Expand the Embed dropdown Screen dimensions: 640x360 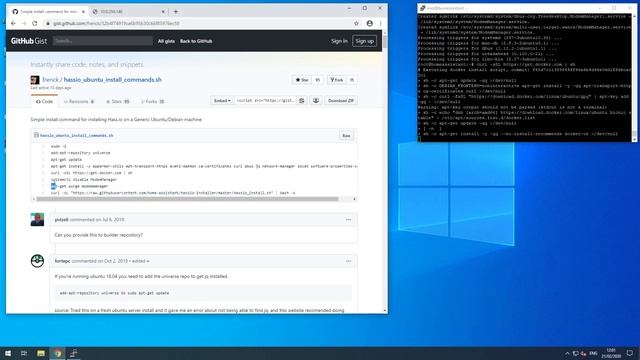coord(222,101)
